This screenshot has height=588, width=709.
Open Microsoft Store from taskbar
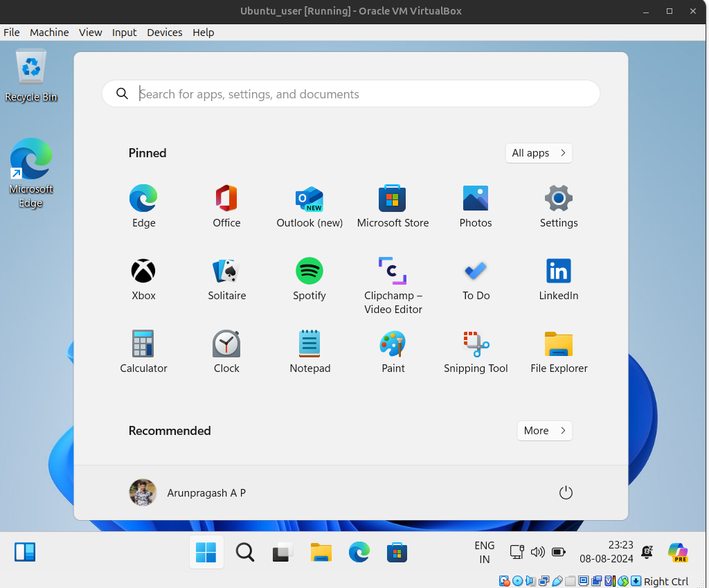(x=397, y=552)
